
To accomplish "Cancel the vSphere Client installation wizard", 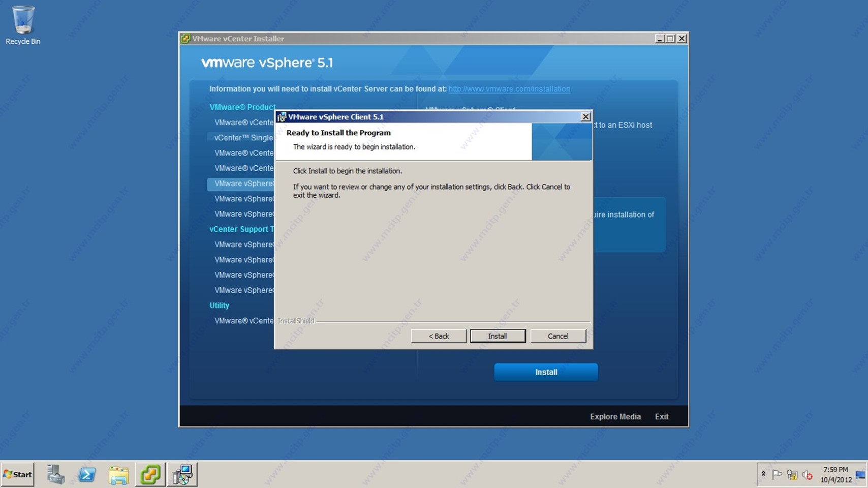I will [558, 336].
